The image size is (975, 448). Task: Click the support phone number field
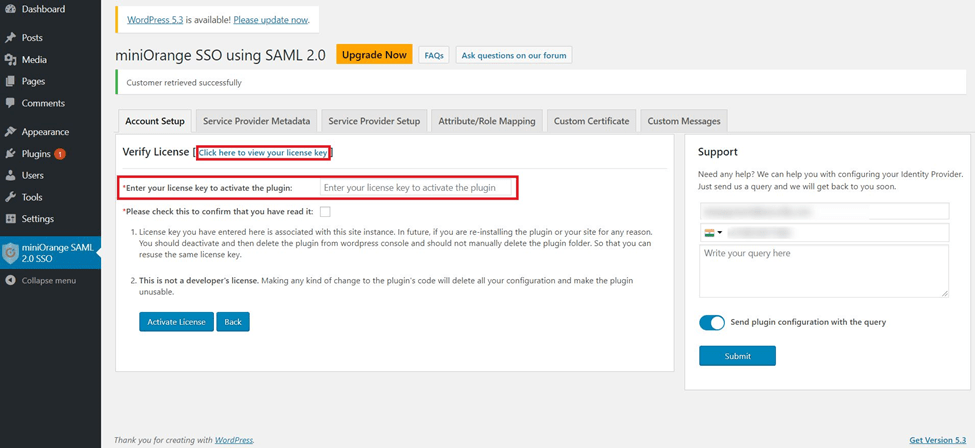824,233
